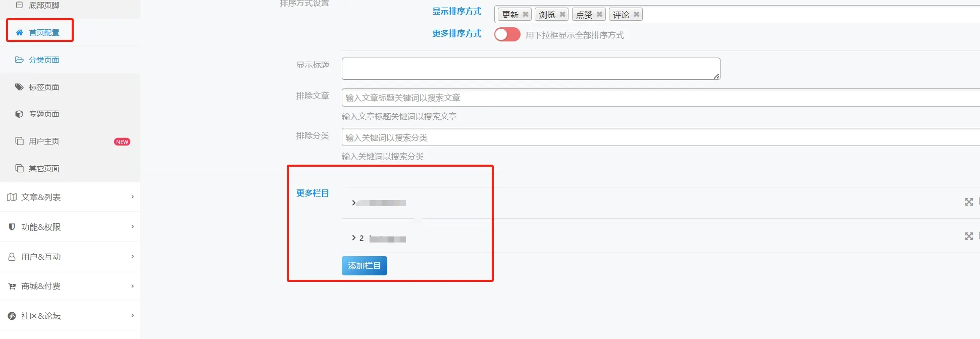Remove the 更新 sort tag
980x339 pixels.
pyautogui.click(x=526, y=14)
